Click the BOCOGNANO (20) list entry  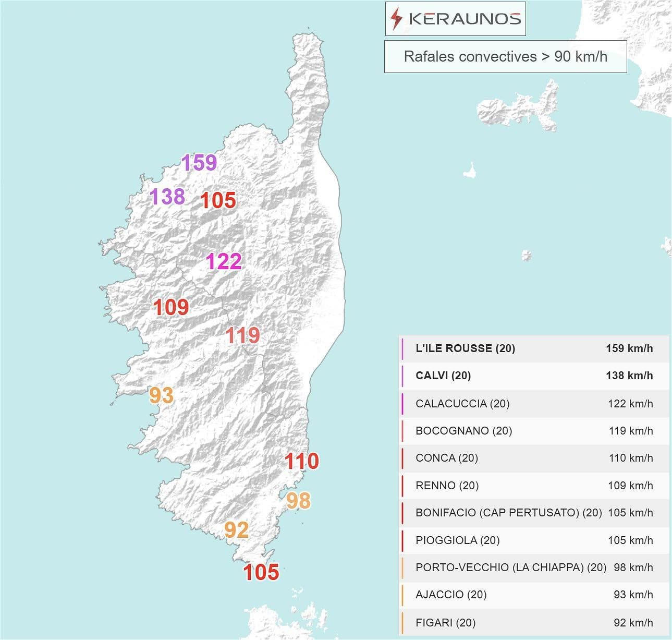[463, 430]
